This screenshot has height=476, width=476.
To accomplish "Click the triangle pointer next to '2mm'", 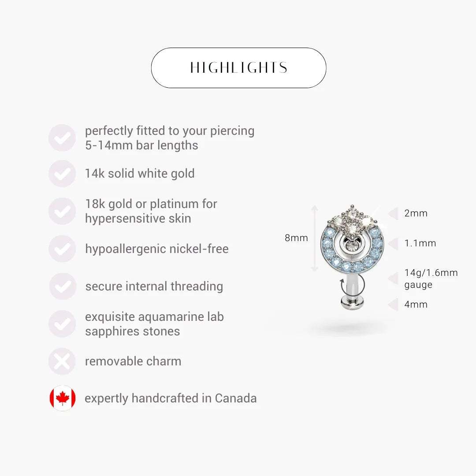I will [x=393, y=214].
